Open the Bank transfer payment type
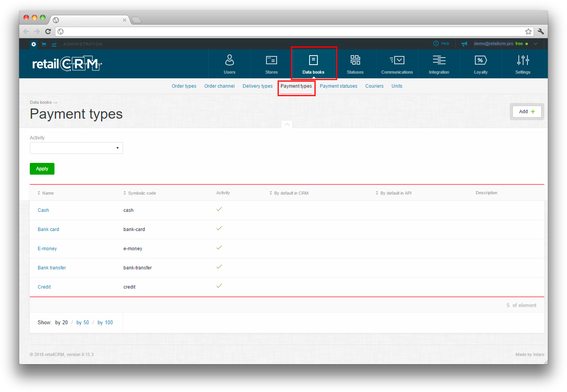 52,268
